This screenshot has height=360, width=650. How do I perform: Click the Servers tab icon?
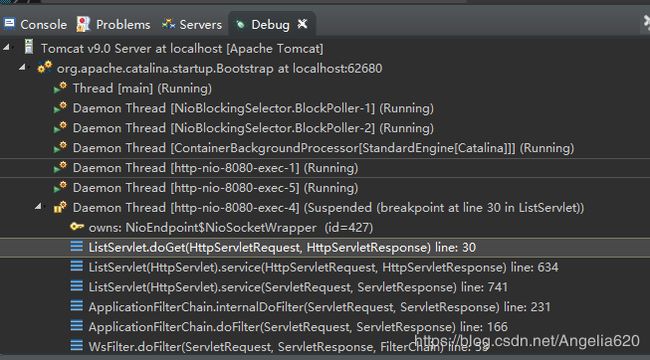click(168, 24)
